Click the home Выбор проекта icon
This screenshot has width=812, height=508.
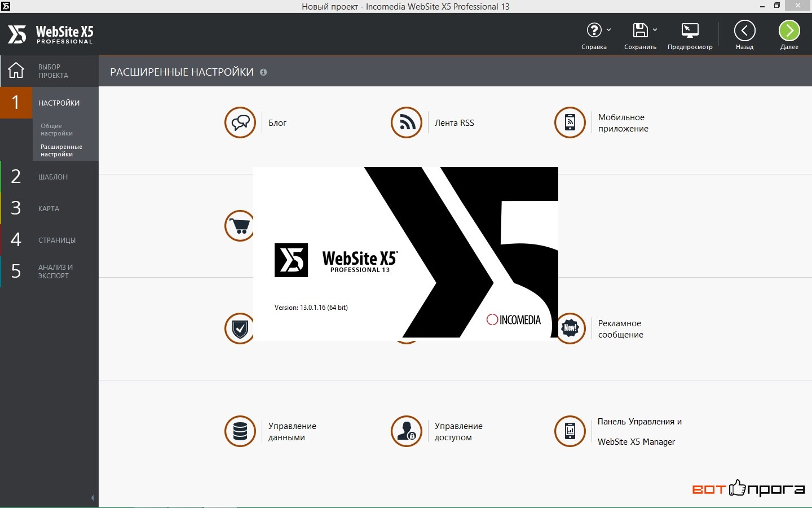coord(16,71)
